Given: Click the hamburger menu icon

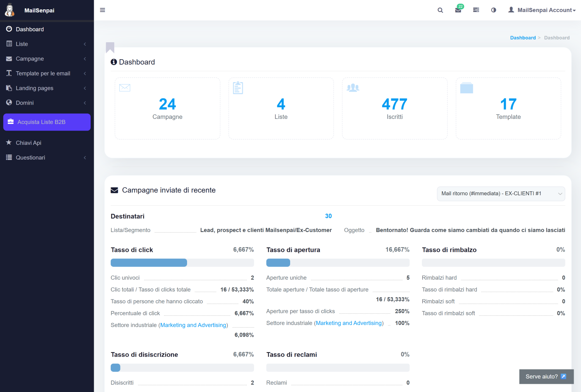Looking at the screenshot, I should tap(102, 10).
